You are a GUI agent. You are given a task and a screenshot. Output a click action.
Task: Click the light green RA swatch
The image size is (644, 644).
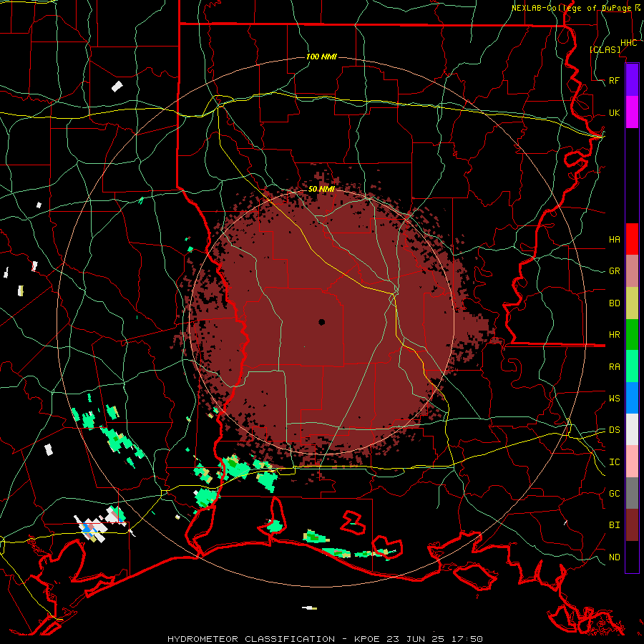(x=632, y=366)
